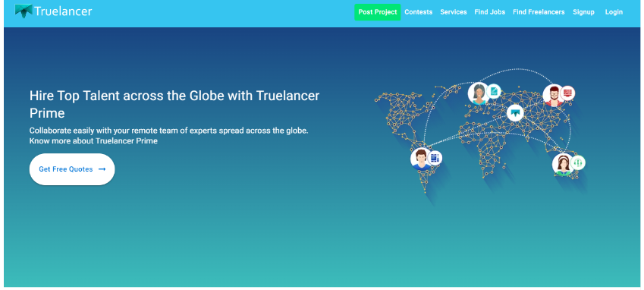Click the blue building icon beside the male avatar
Viewport: 644px width, 290px height.
pyautogui.click(x=435, y=158)
